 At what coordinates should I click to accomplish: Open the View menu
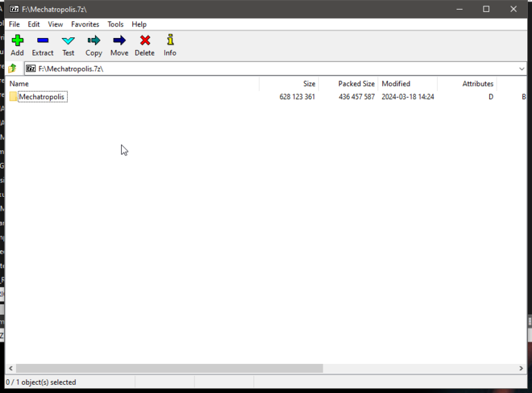click(x=55, y=24)
